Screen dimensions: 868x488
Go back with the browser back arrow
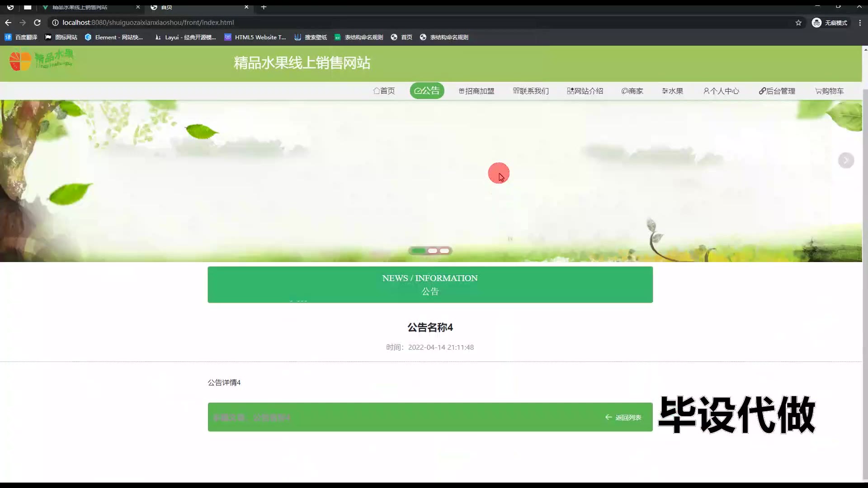pos(8,23)
